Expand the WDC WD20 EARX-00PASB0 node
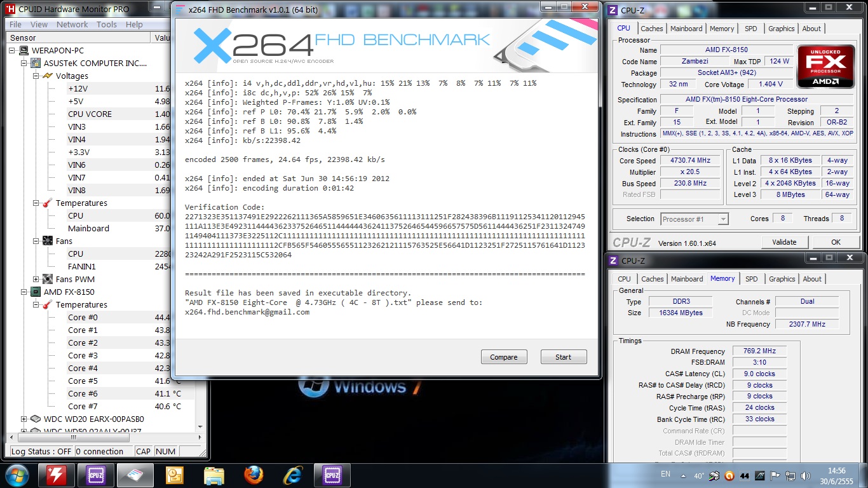 tap(24, 419)
